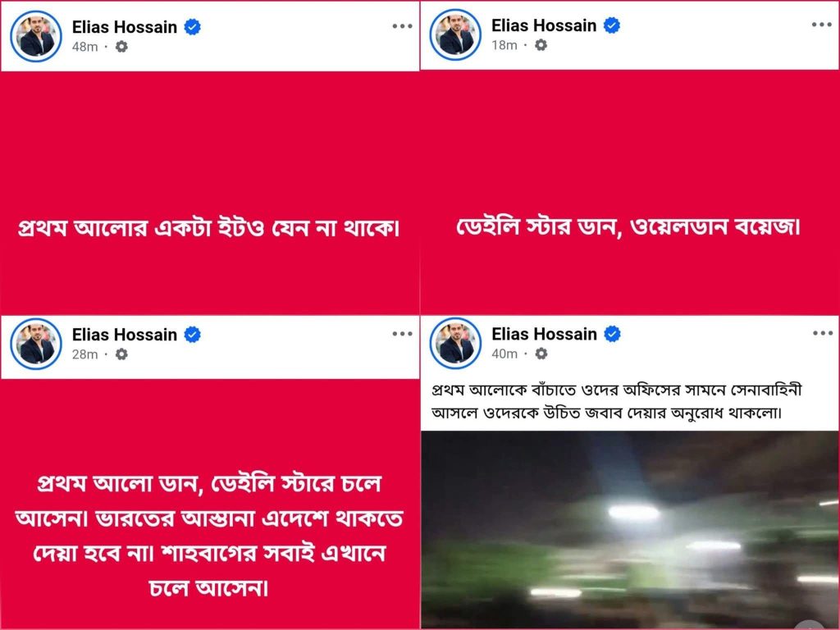Open Elias Hossain avatar in 40m post
The width and height of the screenshot is (840, 630).
tap(456, 344)
